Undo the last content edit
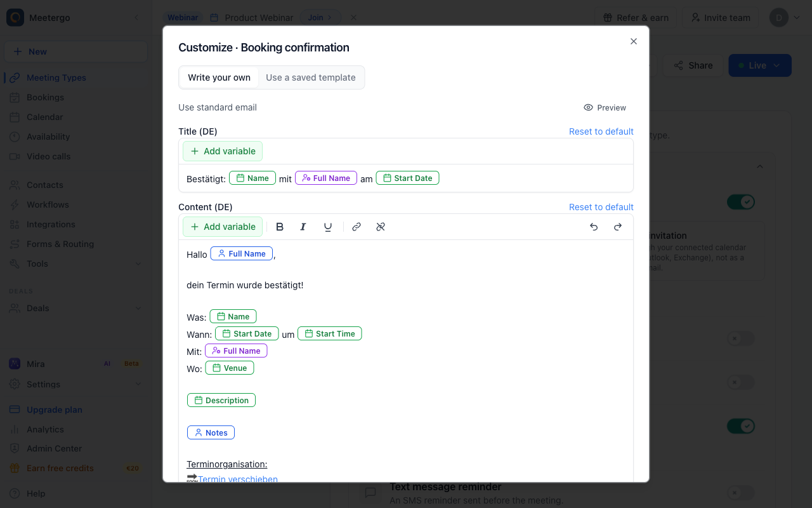Viewport: 812px width, 508px height. [594, 227]
